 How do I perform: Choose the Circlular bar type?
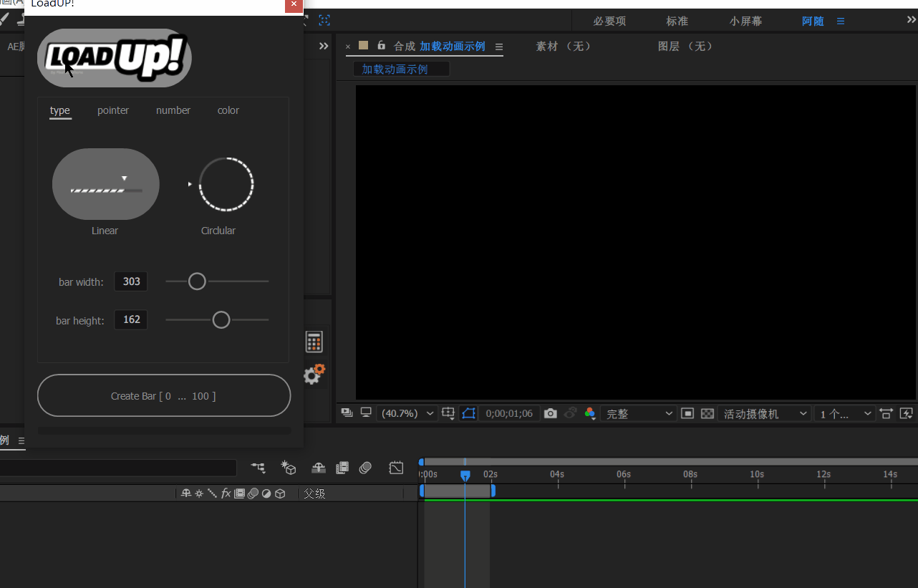(x=226, y=185)
